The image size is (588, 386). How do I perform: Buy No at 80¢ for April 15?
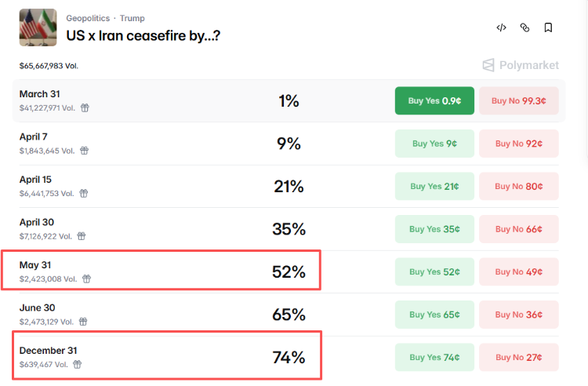(x=518, y=186)
